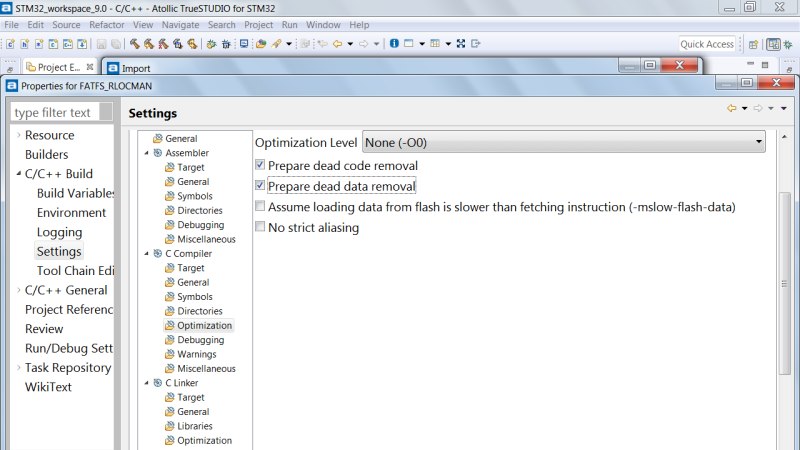Viewport: 800px width, 450px height.
Task: Select Environment under C/C++ Build
Action: point(71,212)
